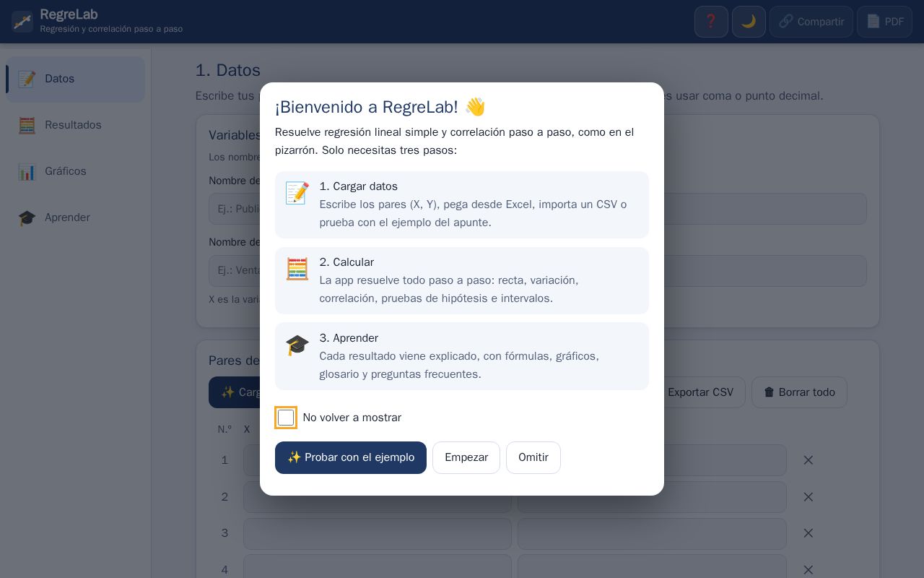Open the Aprender section
Image resolution: width=924 pixels, height=578 pixels.
click(x=75, y=217)
